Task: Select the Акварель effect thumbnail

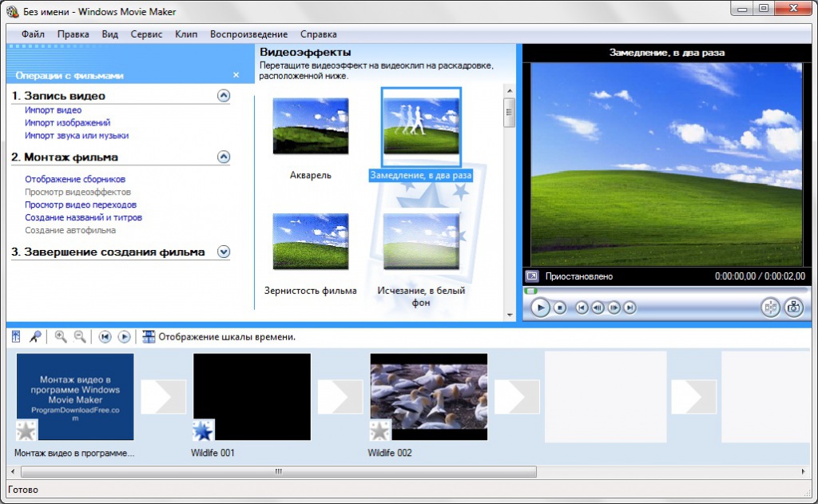Action: (x=311, y=125)
